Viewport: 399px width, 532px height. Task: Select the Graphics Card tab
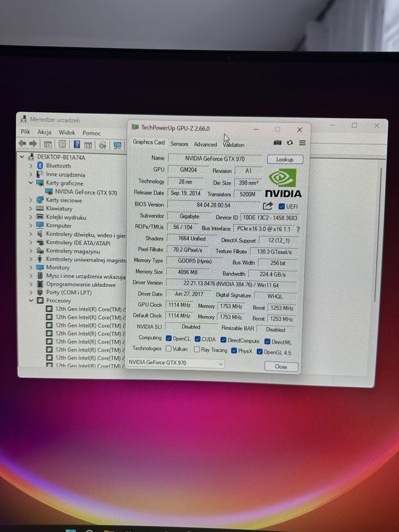(148, 142)
